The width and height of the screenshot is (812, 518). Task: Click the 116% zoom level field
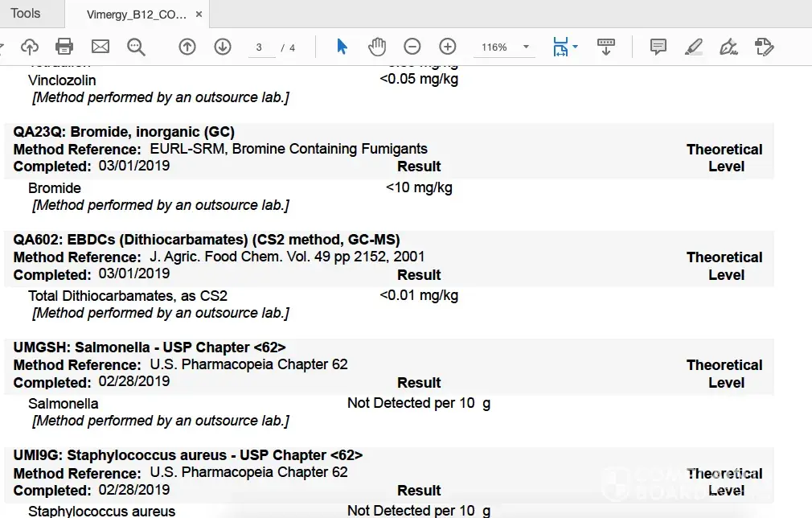coord(494,47)
